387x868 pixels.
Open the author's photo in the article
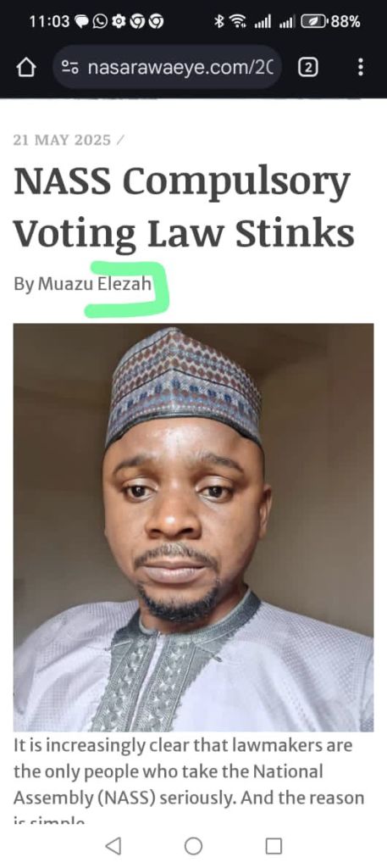(x=193, y=527)
